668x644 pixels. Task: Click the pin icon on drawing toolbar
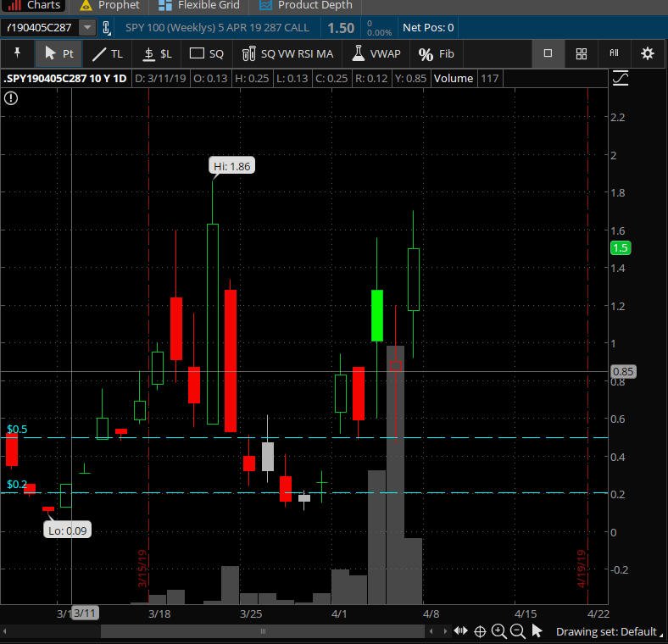click(17, 53)
